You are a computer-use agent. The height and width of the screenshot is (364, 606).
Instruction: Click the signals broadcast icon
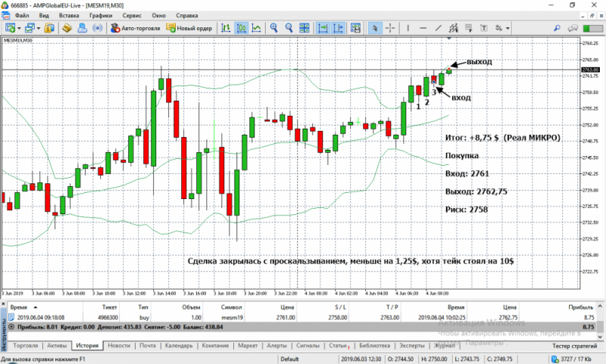(98, 28)
